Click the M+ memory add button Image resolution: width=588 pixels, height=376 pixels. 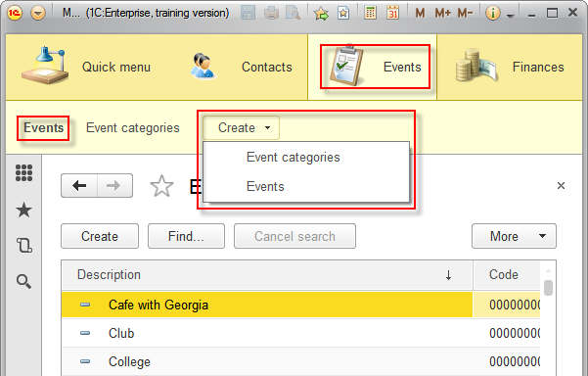click(442, 13)
